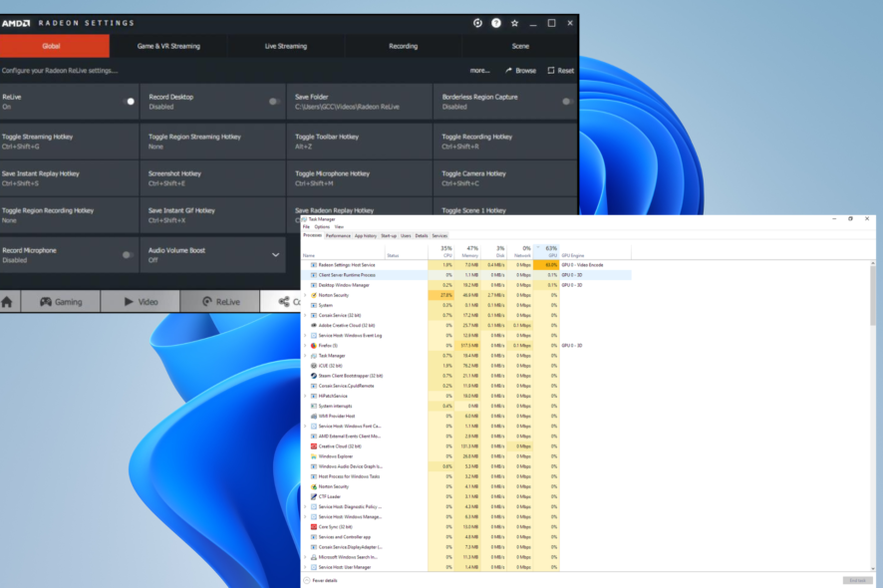Switch to Task Manager's Services tab
This screenshot has width=883, height=588.
tap(440, 236)
